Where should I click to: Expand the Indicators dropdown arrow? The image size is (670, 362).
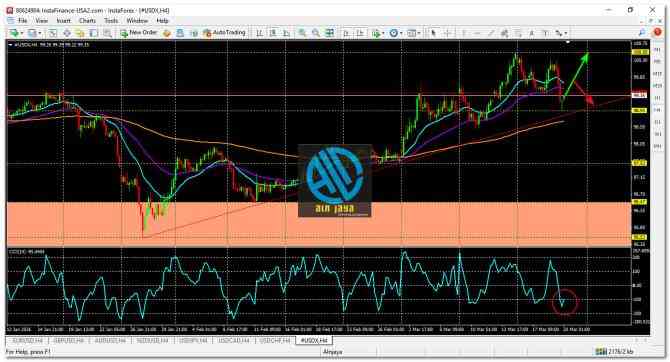[x=384, y=33]
